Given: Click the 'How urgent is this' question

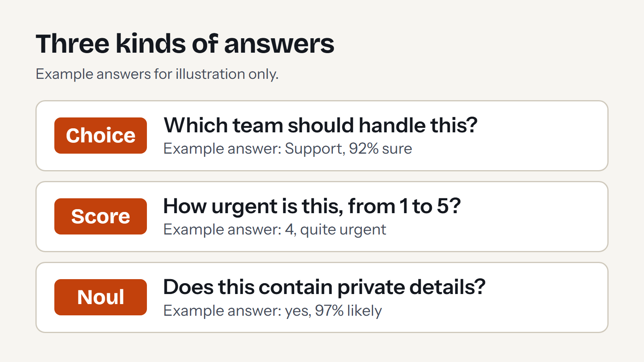Looking at the screenshot, I should click(312, 206).
